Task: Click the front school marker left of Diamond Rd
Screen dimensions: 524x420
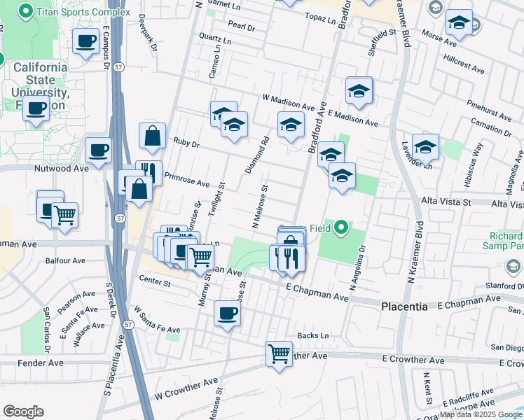Action: 234,127
